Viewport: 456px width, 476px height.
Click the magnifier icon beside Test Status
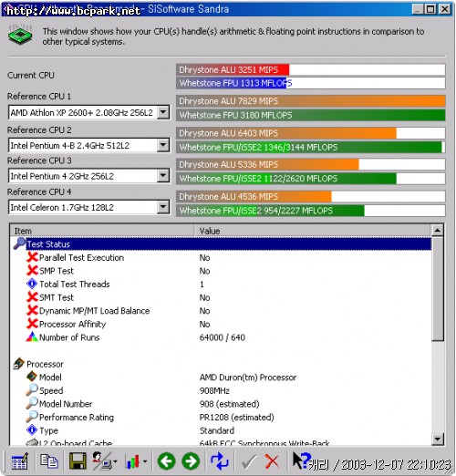click(x=19, y=243)
